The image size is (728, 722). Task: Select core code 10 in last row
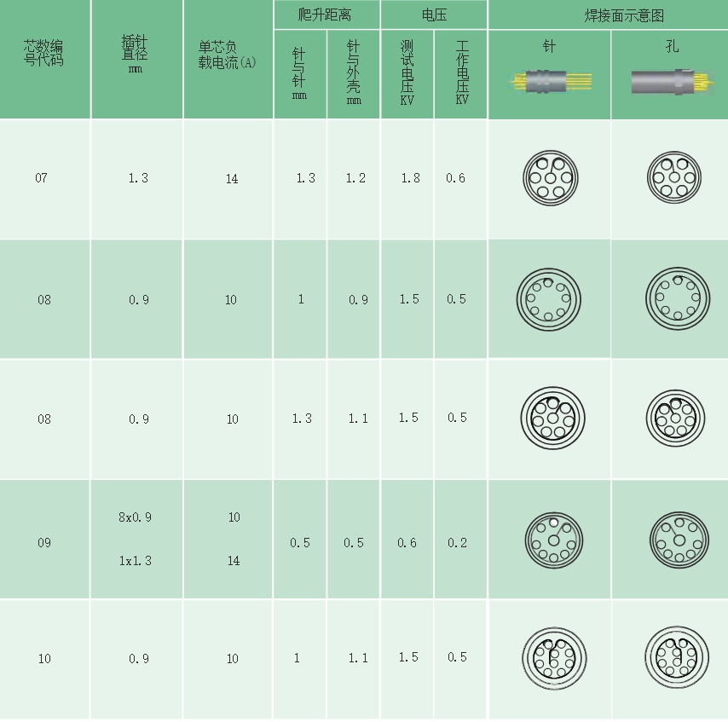(44, 658)
